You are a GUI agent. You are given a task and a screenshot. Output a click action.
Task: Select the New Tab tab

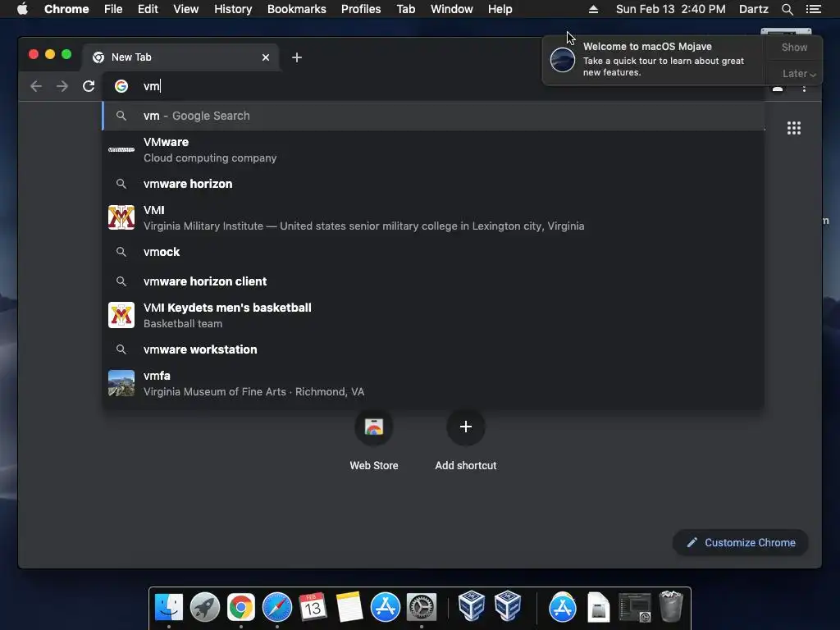pos(180,57)
